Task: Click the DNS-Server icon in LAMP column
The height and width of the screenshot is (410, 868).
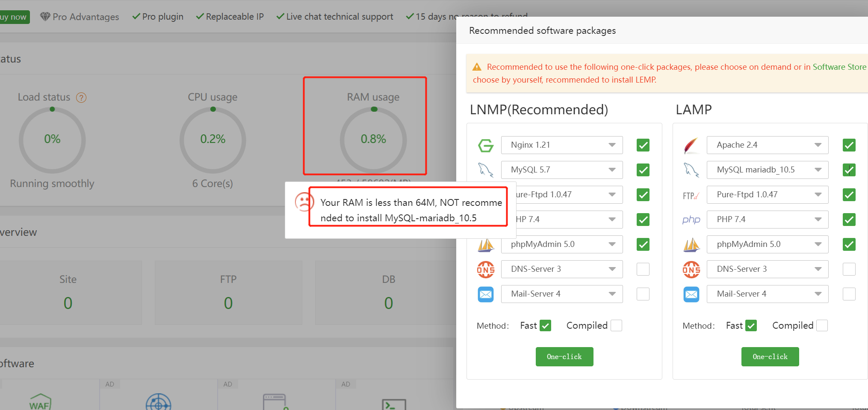Action: click(x=691, y=269)
